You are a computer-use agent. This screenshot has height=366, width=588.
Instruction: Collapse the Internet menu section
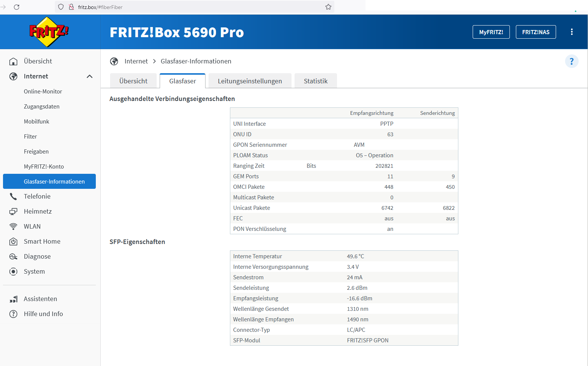pyautogui.click(x=89, y=76)
